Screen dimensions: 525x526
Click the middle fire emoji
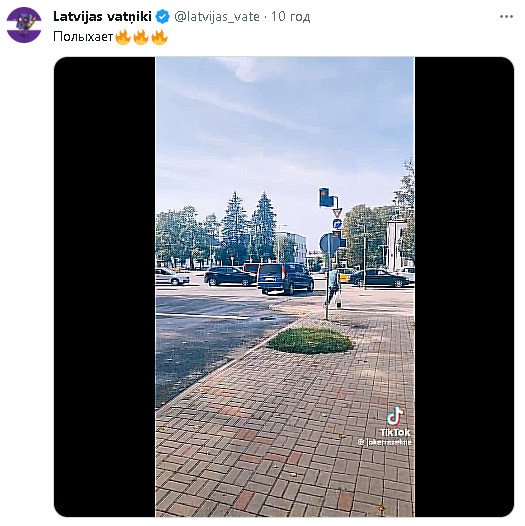(x=141, y=37)
